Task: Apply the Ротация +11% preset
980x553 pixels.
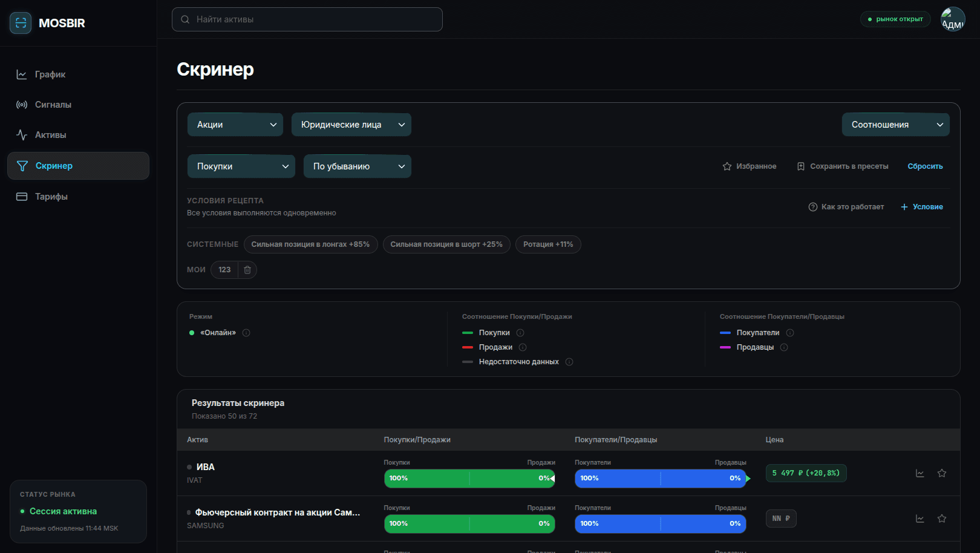Action: 548,244
